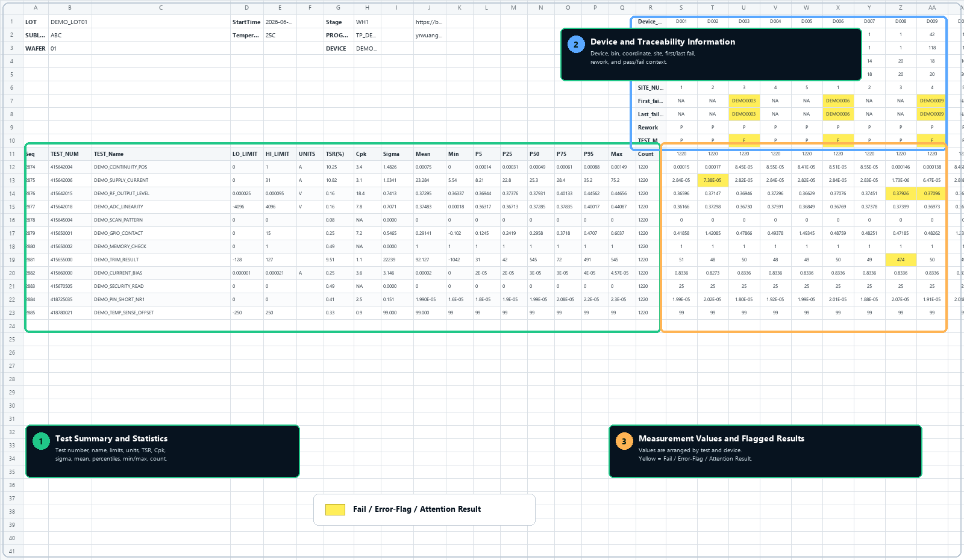Viewport: 964px width, 560px height.
Task: Click the TP_DE... program value cell
Action: [x=368, y=35]
